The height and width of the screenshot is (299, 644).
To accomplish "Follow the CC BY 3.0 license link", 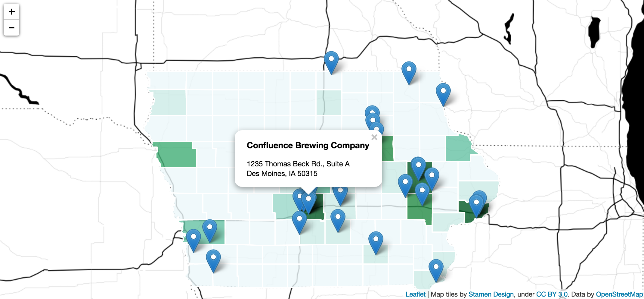I will pyautogui.click(x=552, y=294).
